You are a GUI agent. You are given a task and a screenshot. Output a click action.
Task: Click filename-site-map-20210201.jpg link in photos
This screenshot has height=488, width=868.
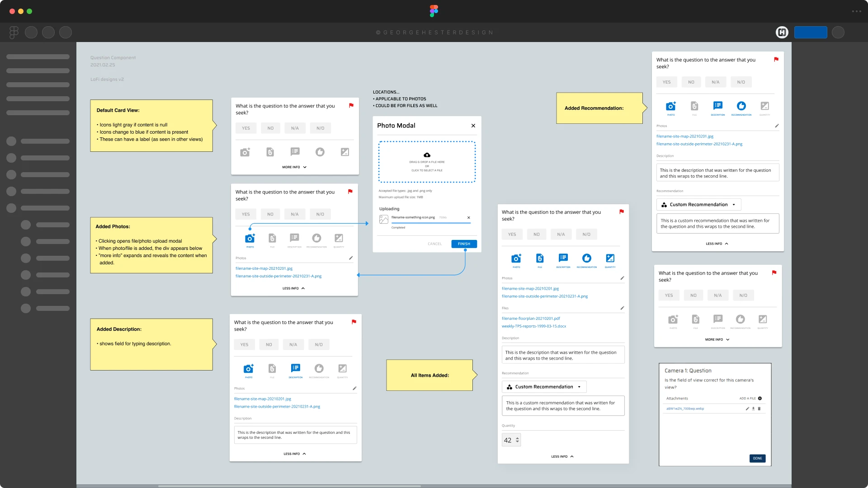(264, 268)
